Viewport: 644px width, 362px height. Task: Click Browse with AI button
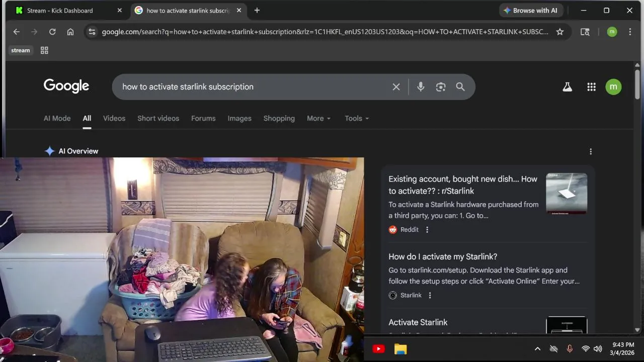530,11
